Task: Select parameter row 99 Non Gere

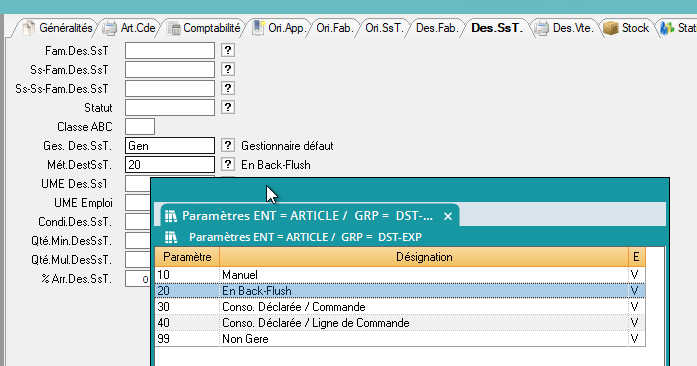Action: 400,339
